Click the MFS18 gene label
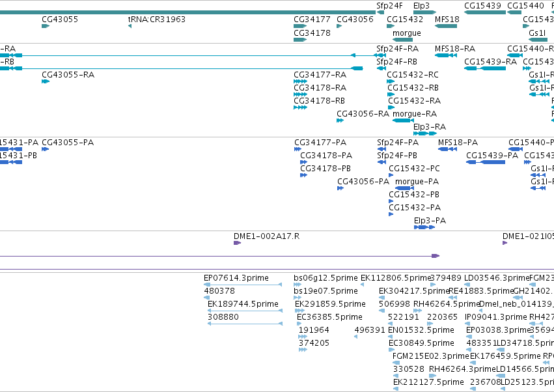Image resolution: width=554 pixels, height=392 pixels. [447, 19]
